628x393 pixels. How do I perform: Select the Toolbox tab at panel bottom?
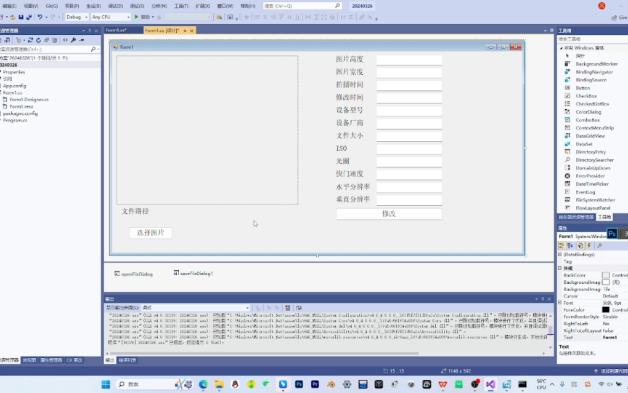(x=604, y=217)
